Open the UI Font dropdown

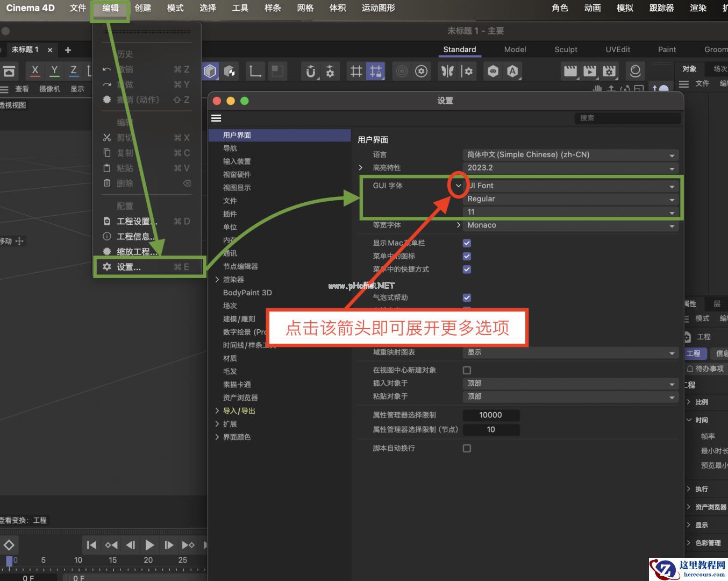(x=570, y=186)
